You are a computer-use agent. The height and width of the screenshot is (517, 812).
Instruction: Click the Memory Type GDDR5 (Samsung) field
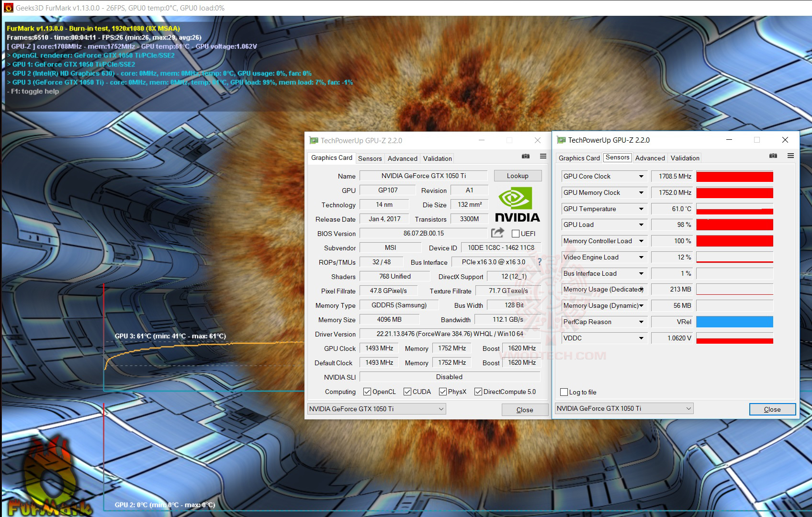click(x=399, y=305)
